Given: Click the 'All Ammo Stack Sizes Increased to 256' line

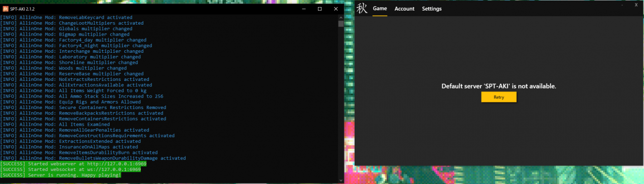Looking at the screenshot, I should [82, 96].
